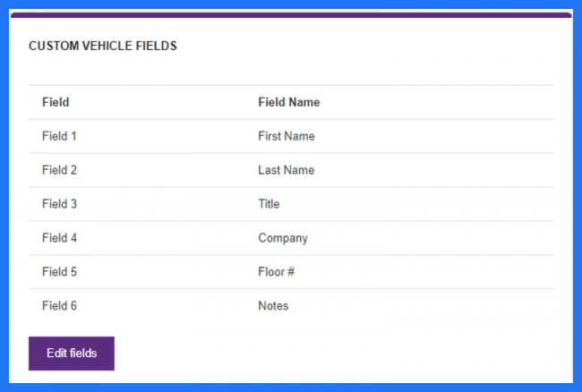The height and width of the screenshot is (392, 582).
Task: Click the First Name field value
Action: coord(287,136)
